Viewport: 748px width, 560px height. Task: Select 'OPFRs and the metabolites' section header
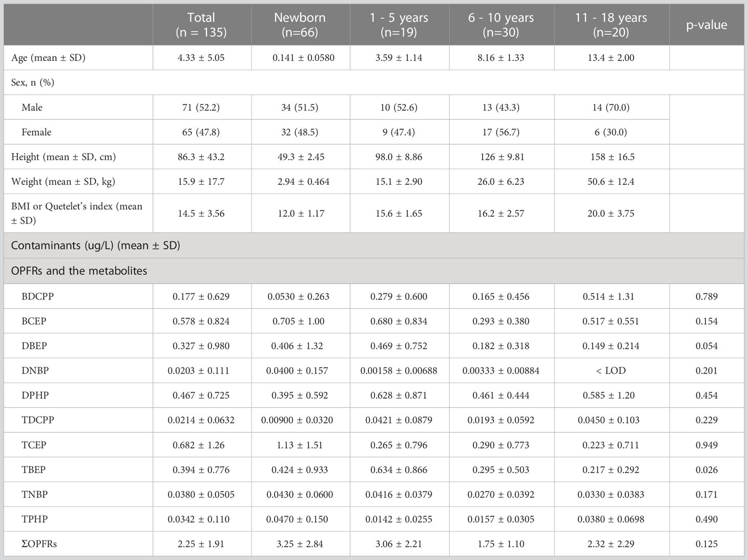click(79, 271)
